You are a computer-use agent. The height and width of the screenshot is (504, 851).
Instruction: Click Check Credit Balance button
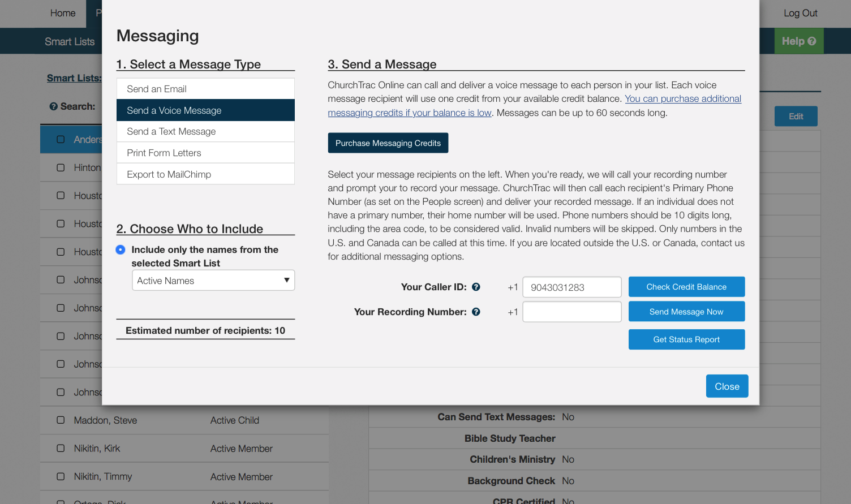tap(686, 287)
